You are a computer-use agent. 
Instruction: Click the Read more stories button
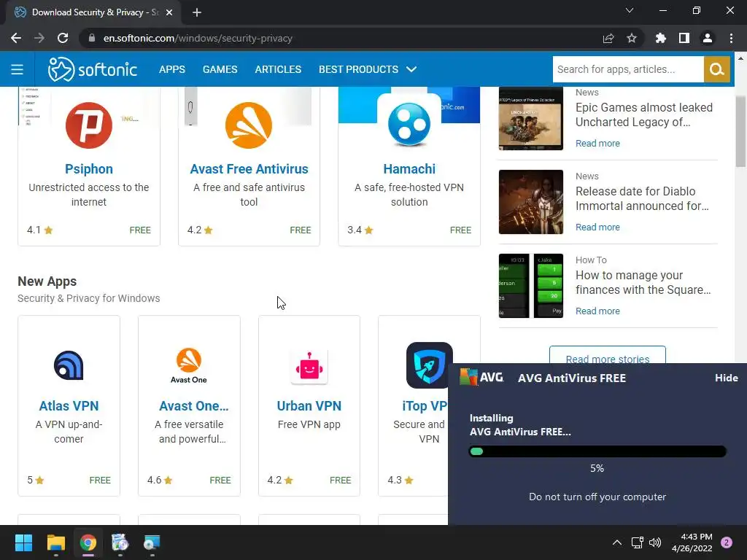pos(608,355)
